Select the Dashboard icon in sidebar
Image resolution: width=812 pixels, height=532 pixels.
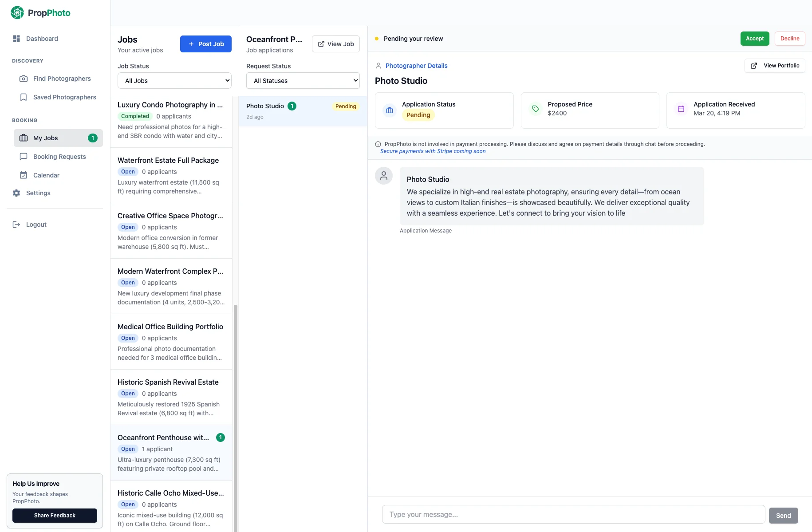(x=16, y=39)
